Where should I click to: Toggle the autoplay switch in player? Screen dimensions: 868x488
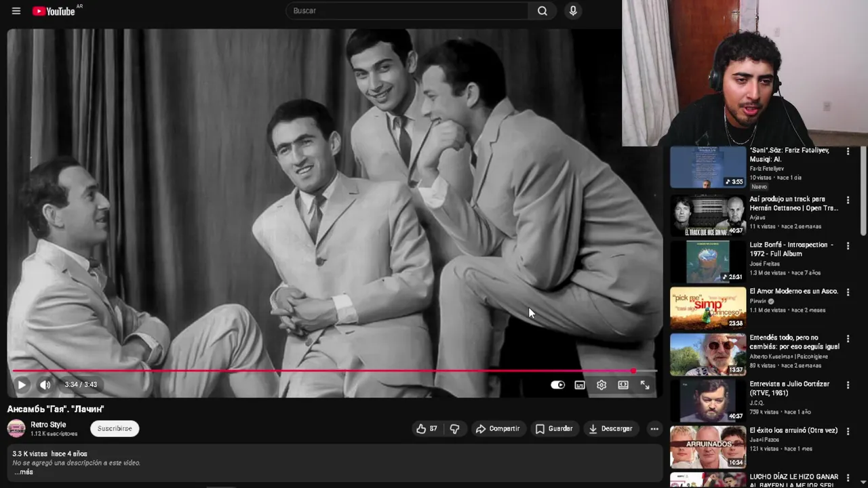click(557, 384)
